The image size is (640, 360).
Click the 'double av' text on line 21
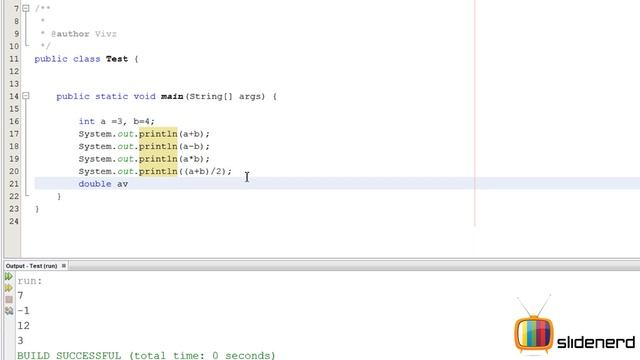point(103,184)
